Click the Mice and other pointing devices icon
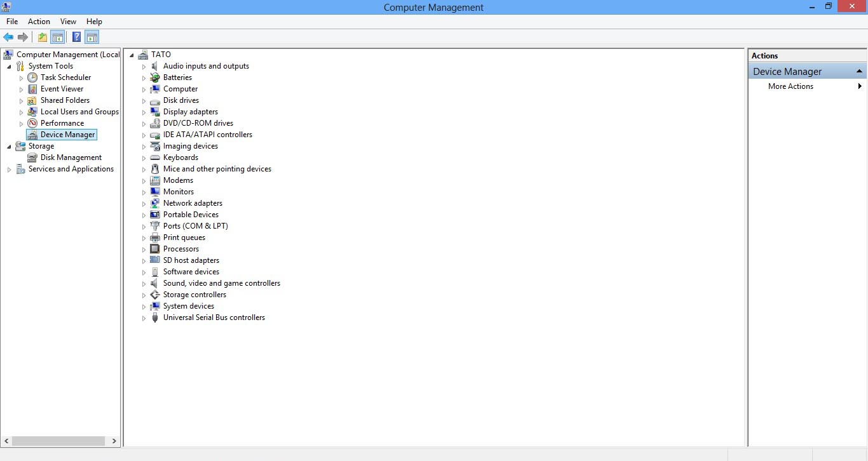The height and width of the screenshot is (461, 868). 155,169
